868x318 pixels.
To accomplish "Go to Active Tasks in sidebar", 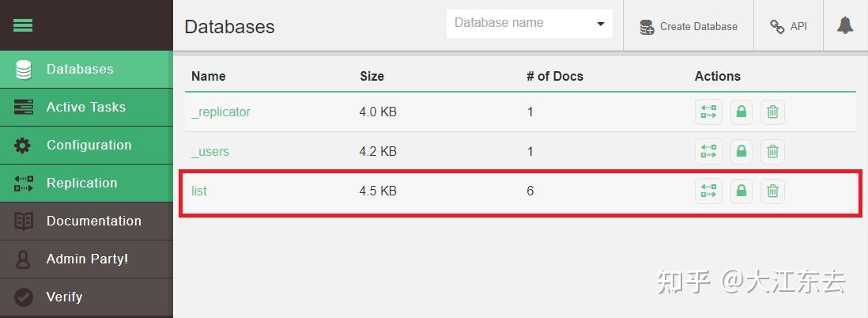I will tap(85, 107).
